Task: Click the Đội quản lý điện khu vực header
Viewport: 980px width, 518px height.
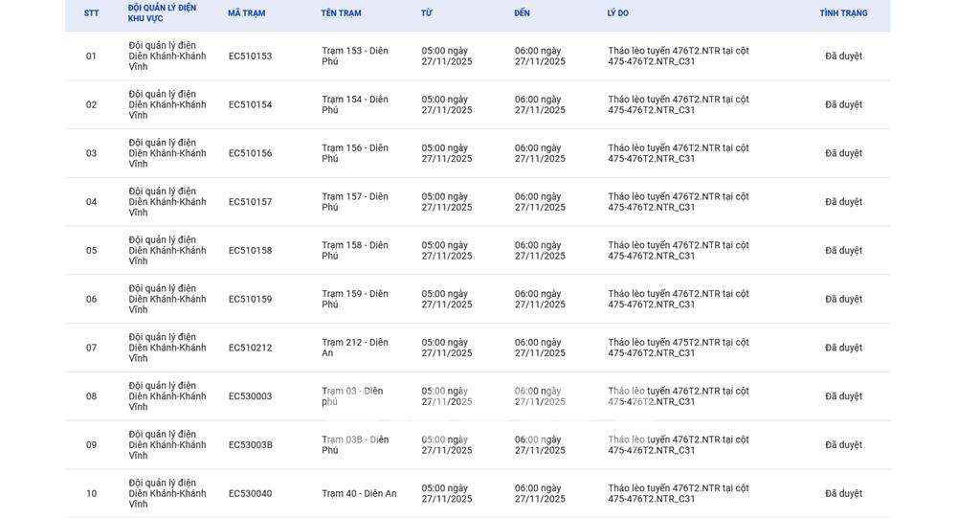Action: point(162,13)
